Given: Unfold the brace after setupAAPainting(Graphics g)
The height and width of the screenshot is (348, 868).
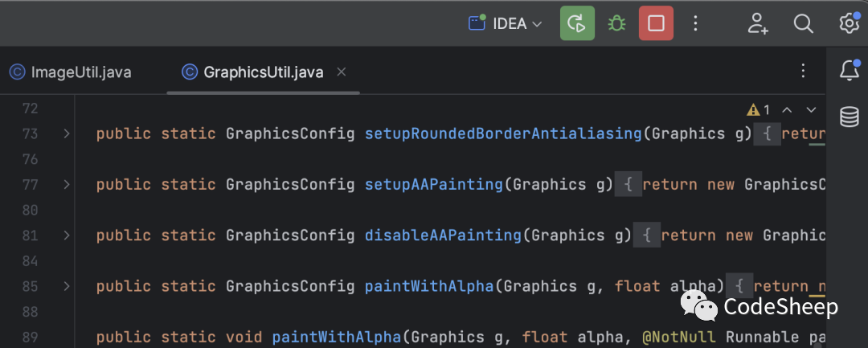Looking at the screenshot, I should (x=628, y=184).
